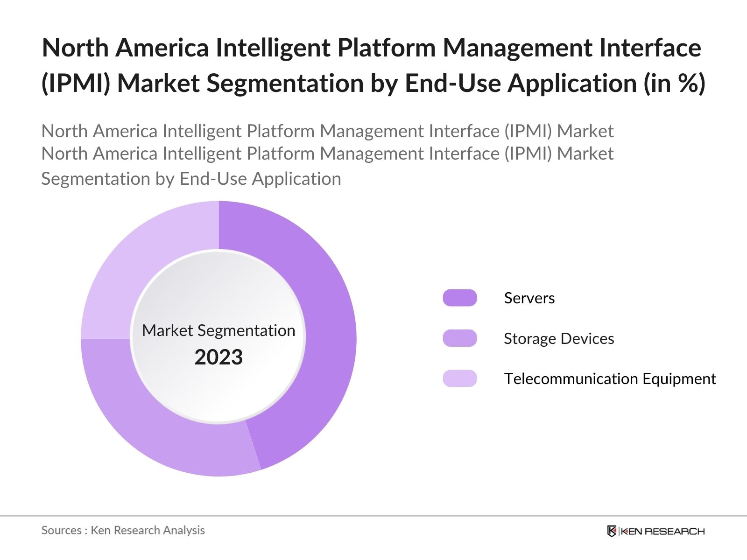
Task: Select the Servers legend label
Action: point(529,298)
